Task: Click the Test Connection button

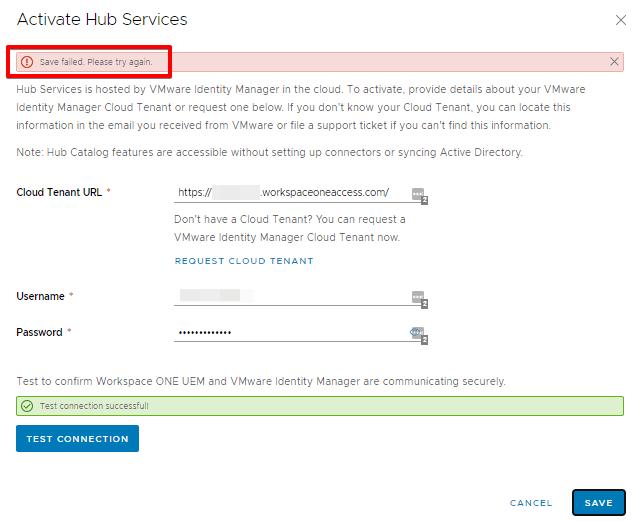Action: pyautogui.click(x=78, y=439)
